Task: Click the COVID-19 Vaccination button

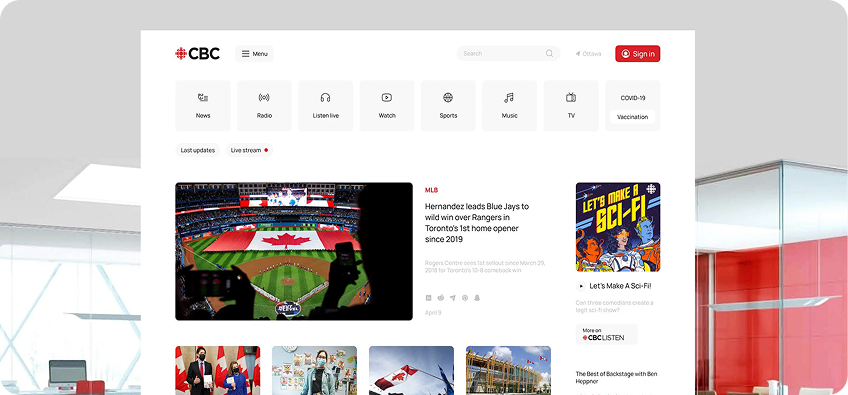Action: (632, 117)
